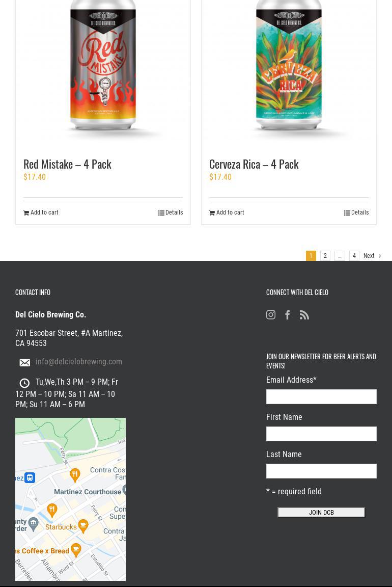The image size is (392, 587).
Task: Click the RSS feed icon
Action: pyautogui.click(x=304, y=315)
